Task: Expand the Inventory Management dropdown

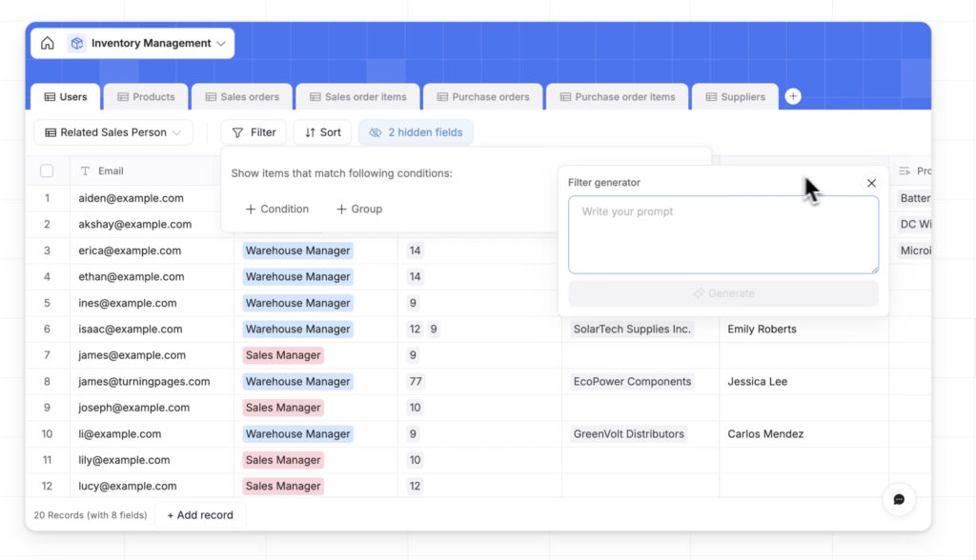Action: pyautogui.click(x=221, y=44)
